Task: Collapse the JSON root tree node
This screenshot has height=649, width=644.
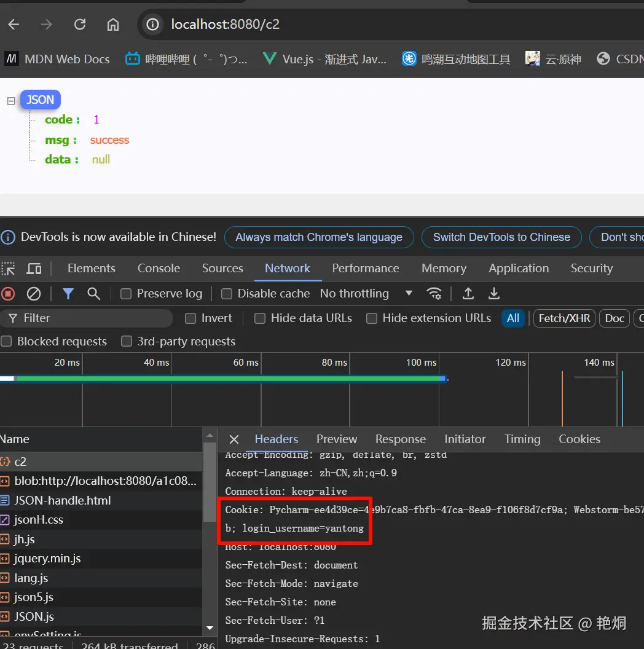Action: pyautogui.click(x=11, y=101)
